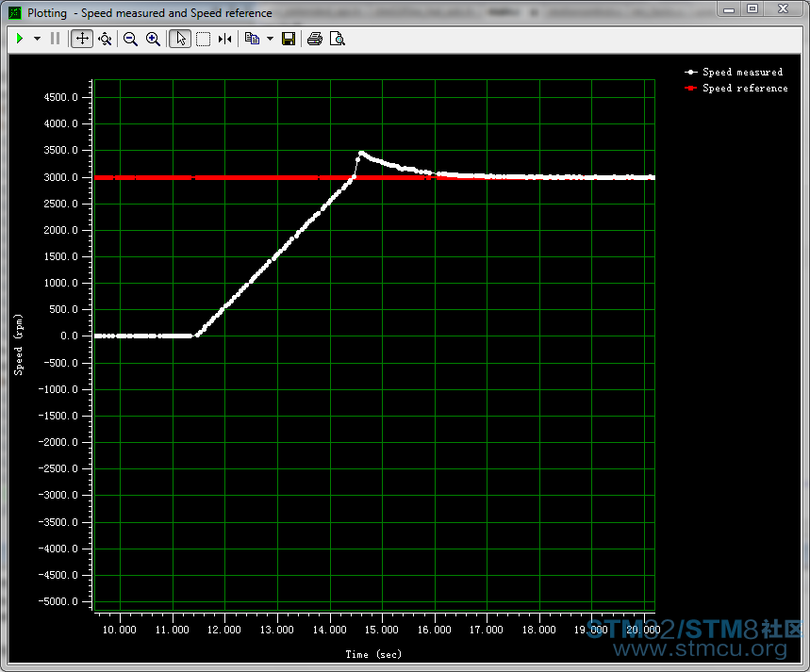The width and height of the screenshot is (810, 672).
Task: Click the Pause plotting button
Action: 55,39
